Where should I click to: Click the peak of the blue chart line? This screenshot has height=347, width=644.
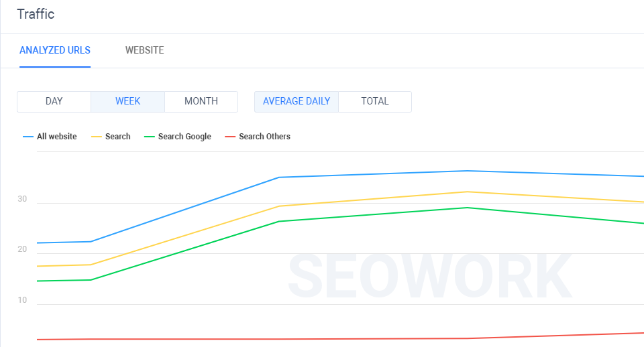coord(468,171)
